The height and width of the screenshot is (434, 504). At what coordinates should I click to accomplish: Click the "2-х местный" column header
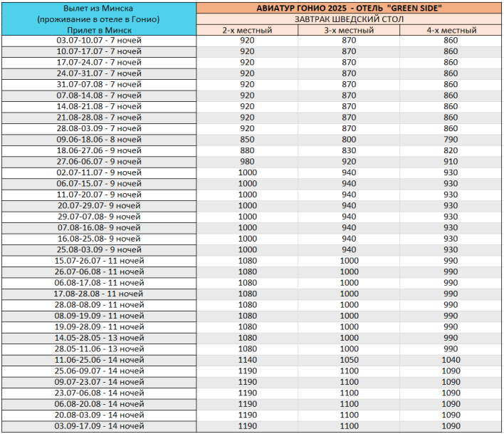(246, 31)
